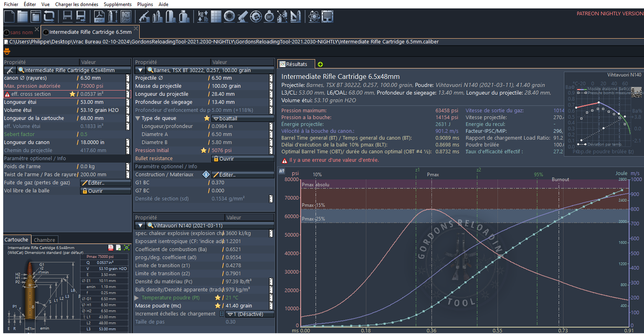The width and height of the screenshot is (644, 334).
Task: Open the Barnes TSX BT projectile selector
Action: coord(209,70)
